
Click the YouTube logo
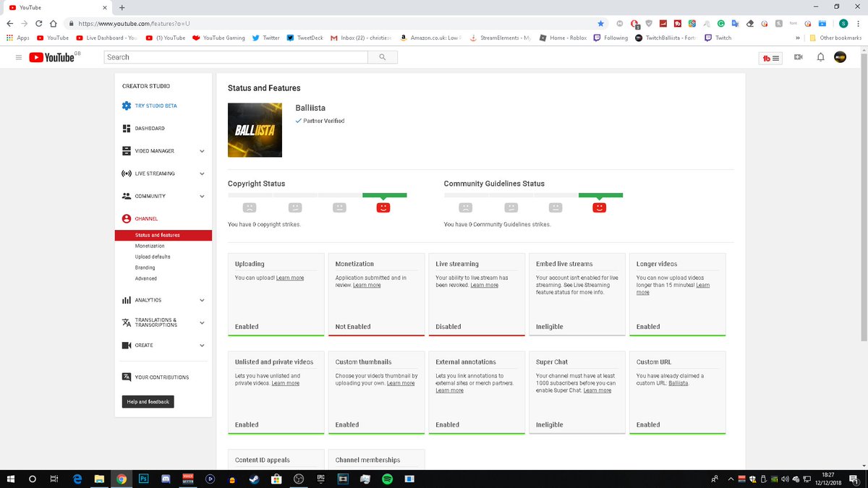click(52, 57)
